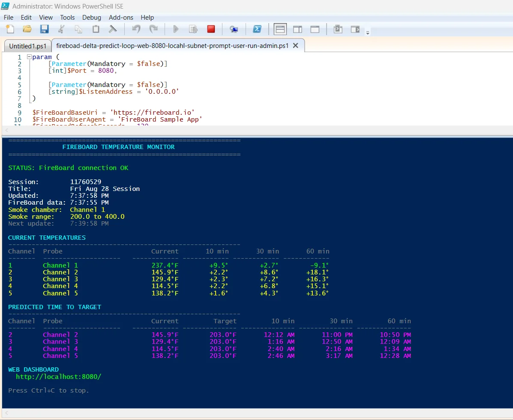Click Channel 2 predicted 12:12 AM time

[279, 335]
